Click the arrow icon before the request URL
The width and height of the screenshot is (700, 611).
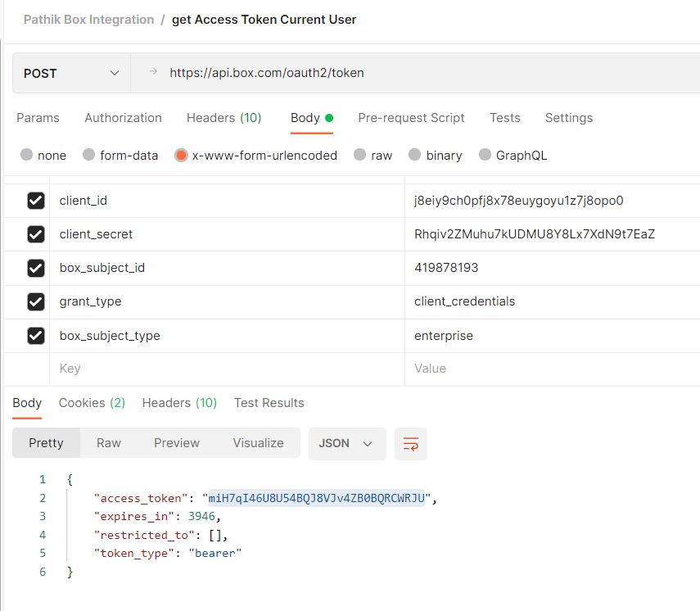click(x=153, y=72)
